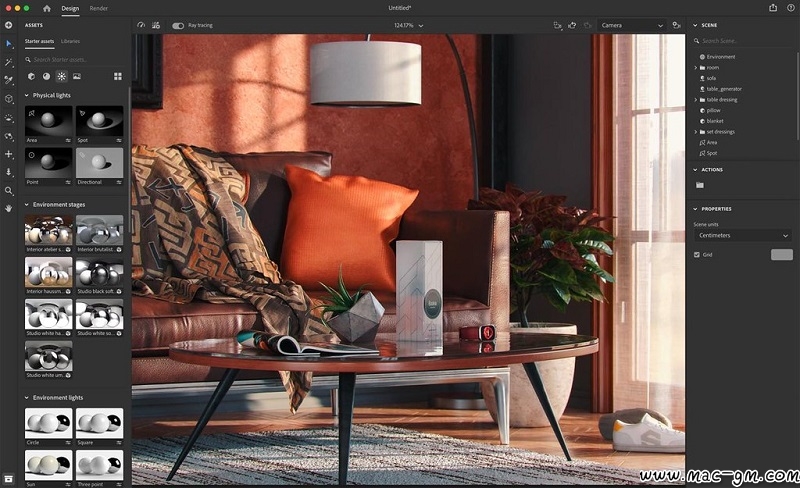Viewport: 800px width, 488px height.
Task: Select the Sampler eyedropper tool
Action: click(9, 80)
